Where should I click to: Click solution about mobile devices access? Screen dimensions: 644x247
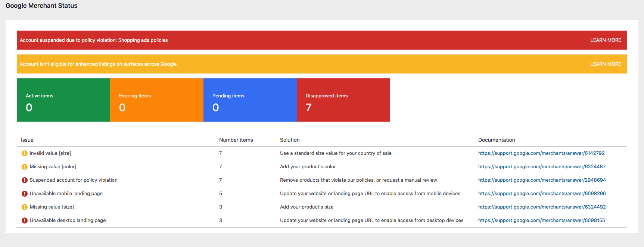(x=370, y=194)
